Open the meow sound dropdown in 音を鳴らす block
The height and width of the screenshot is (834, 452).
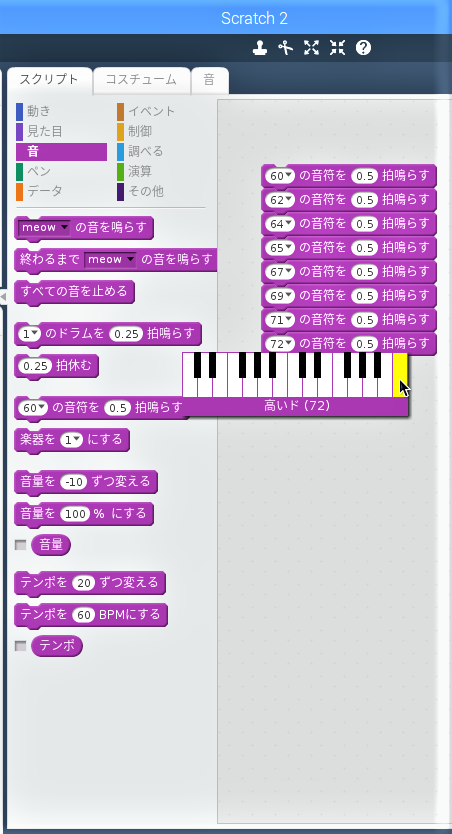pyautogui.click(x=45, y=228)
